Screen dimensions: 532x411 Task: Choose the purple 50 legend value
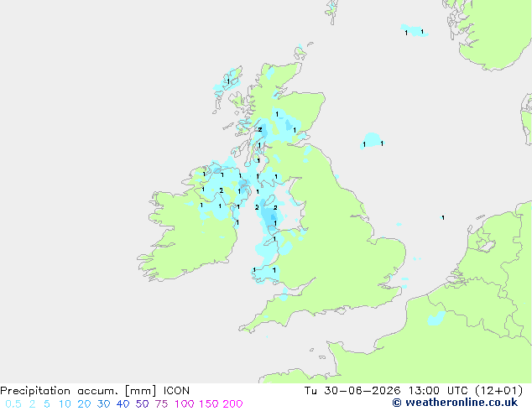point(142,404)
